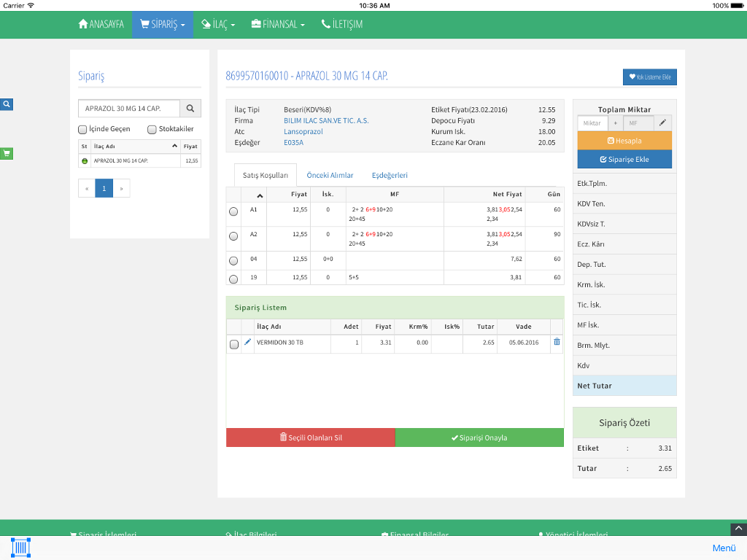Viewport: 747px width, 560px height.
Task: Click the Sipariş Listem heading
Action: click(260, 308)
